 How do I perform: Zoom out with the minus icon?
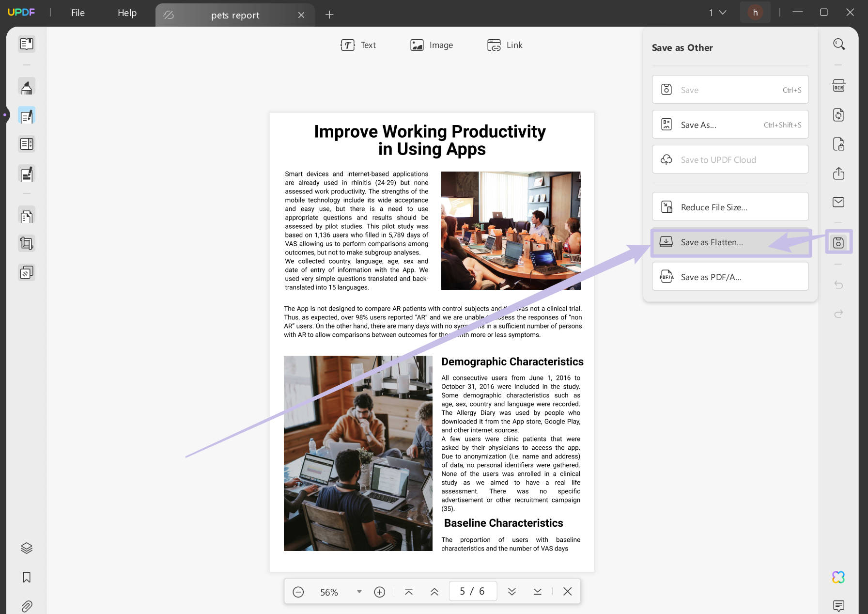click(x=298, y=592)
